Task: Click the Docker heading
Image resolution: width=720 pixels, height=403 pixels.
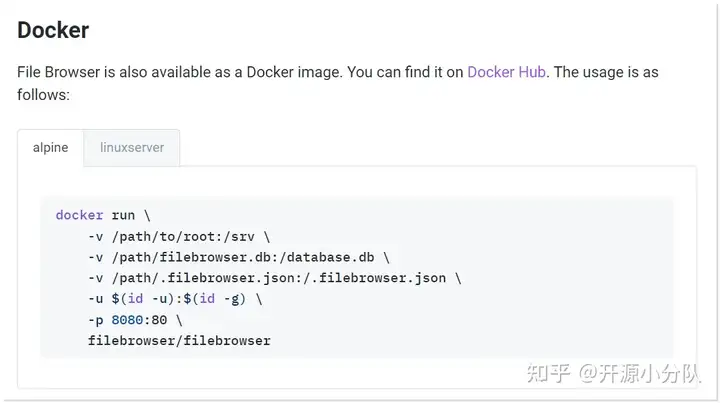Action: click(53, 30)
